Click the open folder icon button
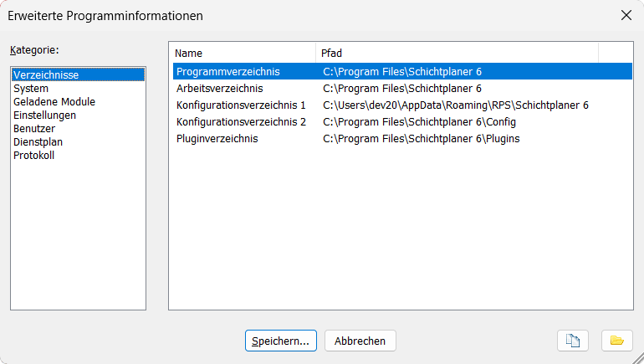Screen dimensions: 644x364 [617, 341]
